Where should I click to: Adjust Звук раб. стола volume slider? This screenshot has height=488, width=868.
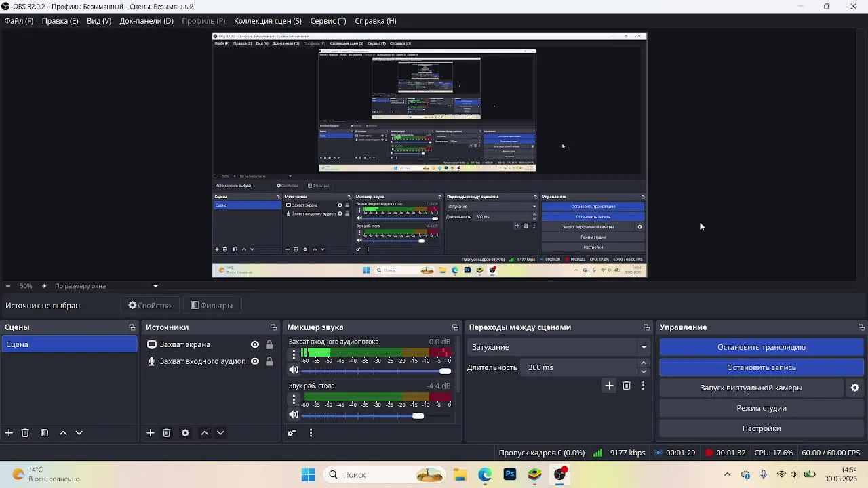(376, 415)
